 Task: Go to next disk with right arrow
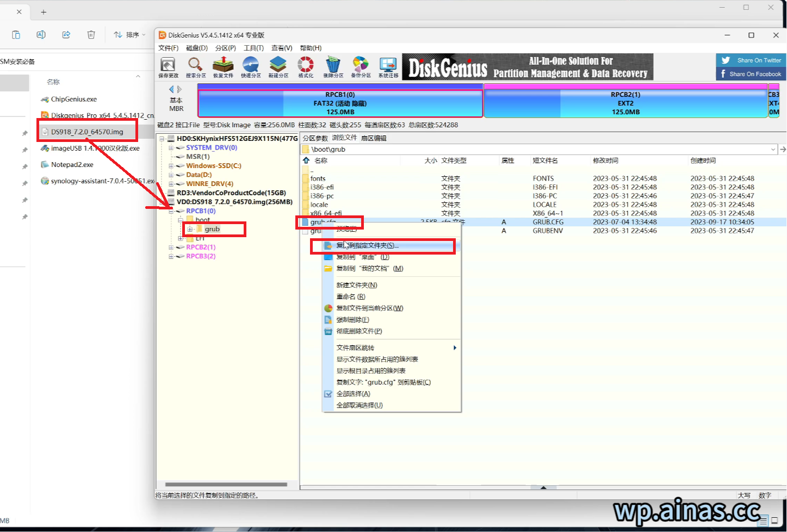point(179,89)
